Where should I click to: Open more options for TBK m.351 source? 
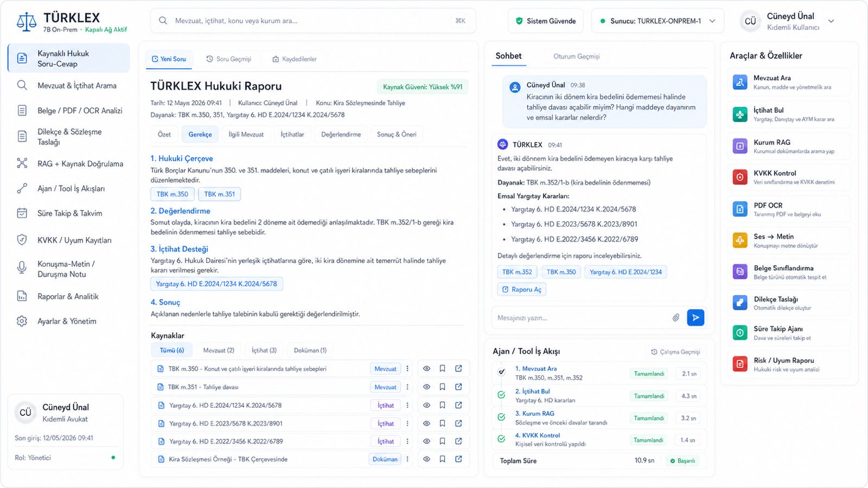tap(407, 387)
